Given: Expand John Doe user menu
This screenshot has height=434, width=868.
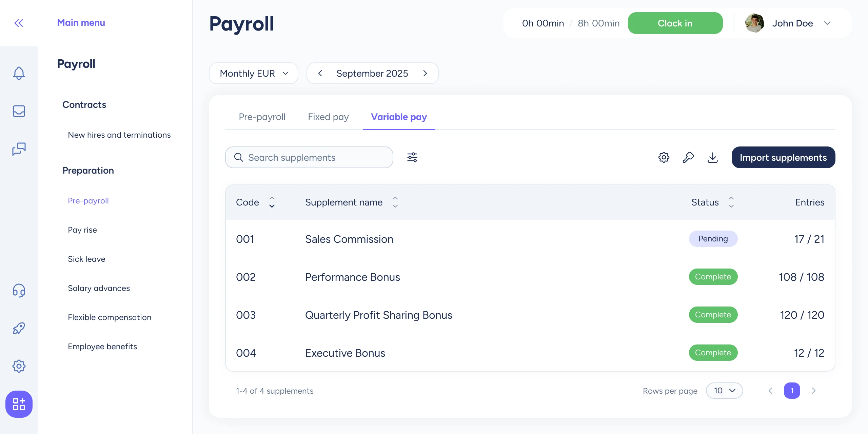Looking at the screenshot, I should [827, 23].
